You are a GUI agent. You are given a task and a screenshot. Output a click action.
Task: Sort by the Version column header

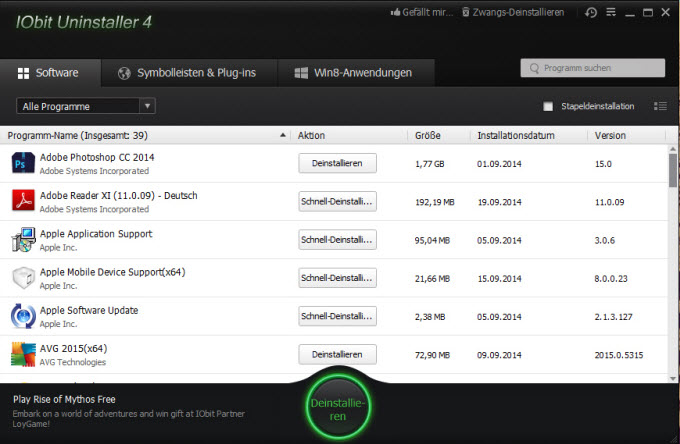coord(627,136)
